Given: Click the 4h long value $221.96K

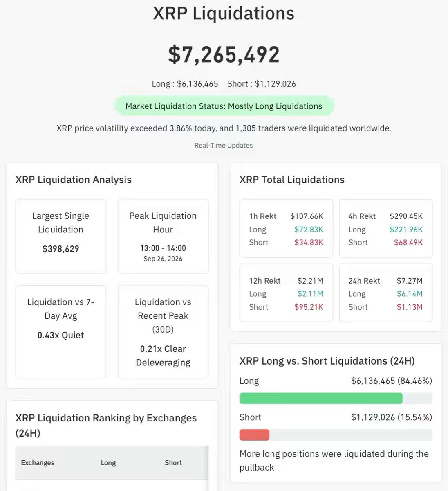Looking at the screenshot, I should (406, 230).
